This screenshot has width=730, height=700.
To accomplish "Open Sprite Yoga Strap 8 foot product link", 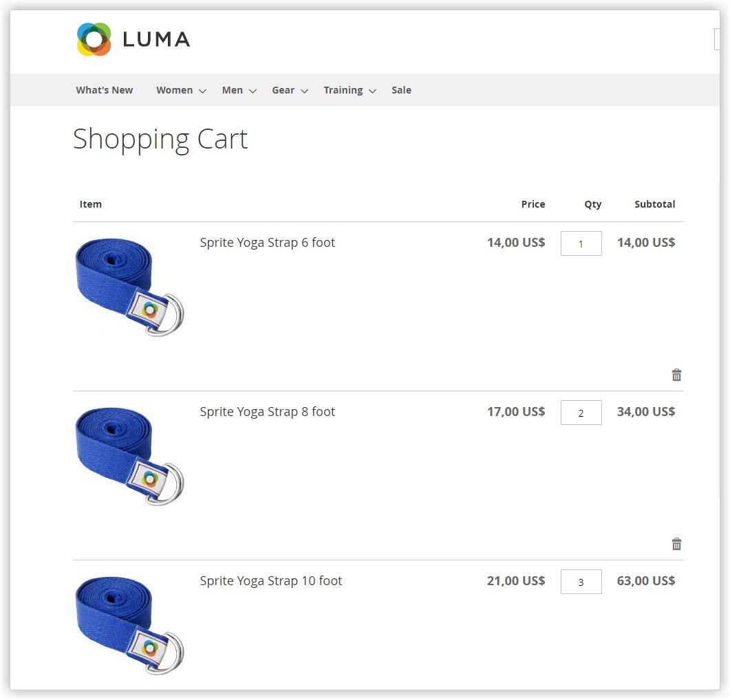I will click(x=267, y=411).
